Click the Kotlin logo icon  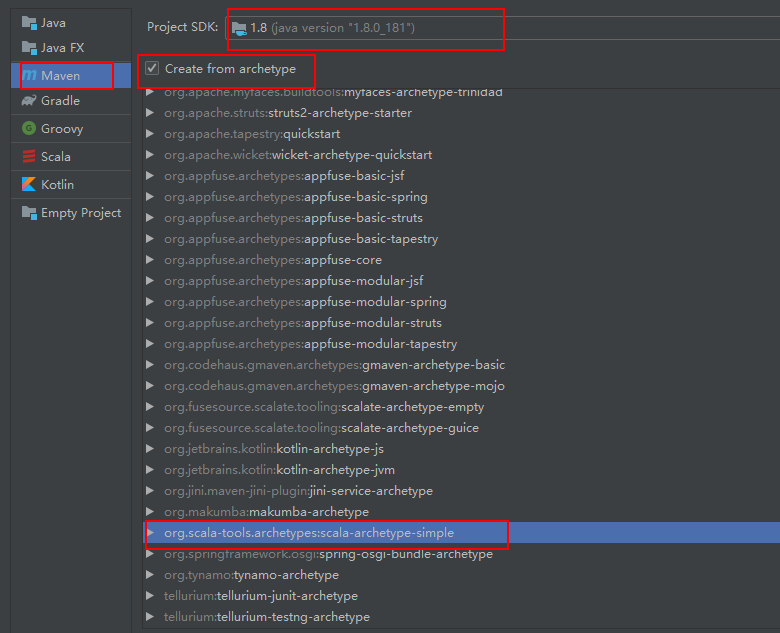click(x=29, y=184)
